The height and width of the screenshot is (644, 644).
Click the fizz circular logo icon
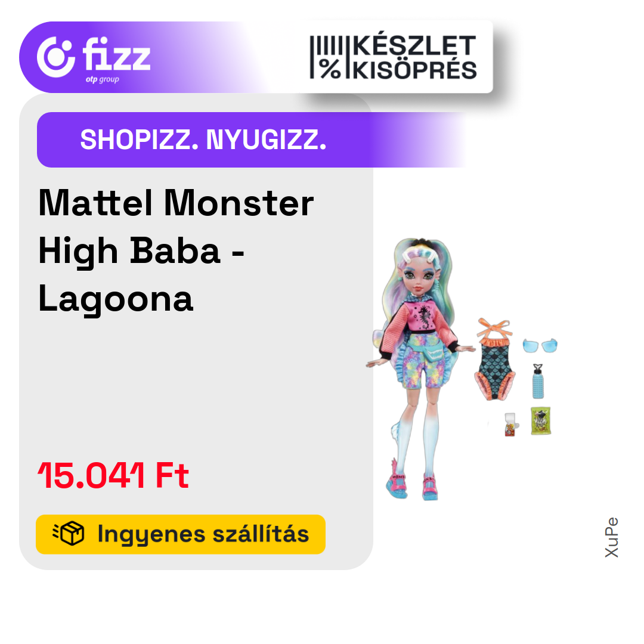56,57
